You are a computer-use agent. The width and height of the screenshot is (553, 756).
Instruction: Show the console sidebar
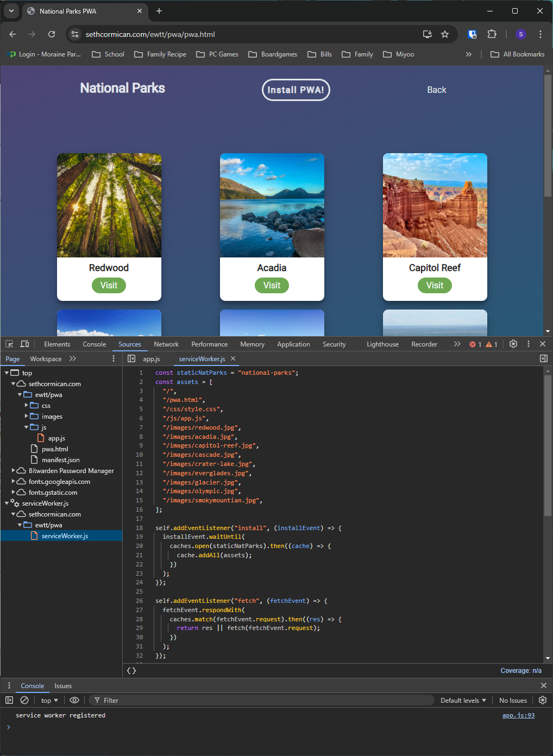pos(9,700)
